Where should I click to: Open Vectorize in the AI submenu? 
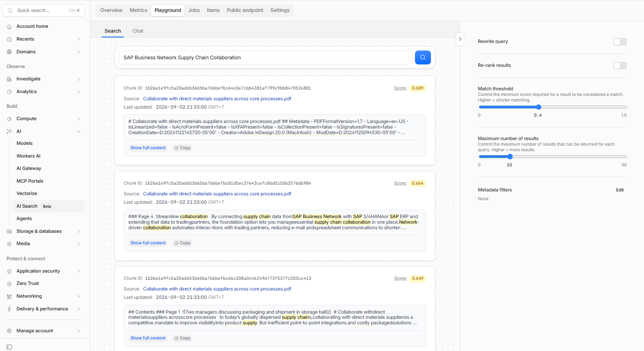(27, 193)
